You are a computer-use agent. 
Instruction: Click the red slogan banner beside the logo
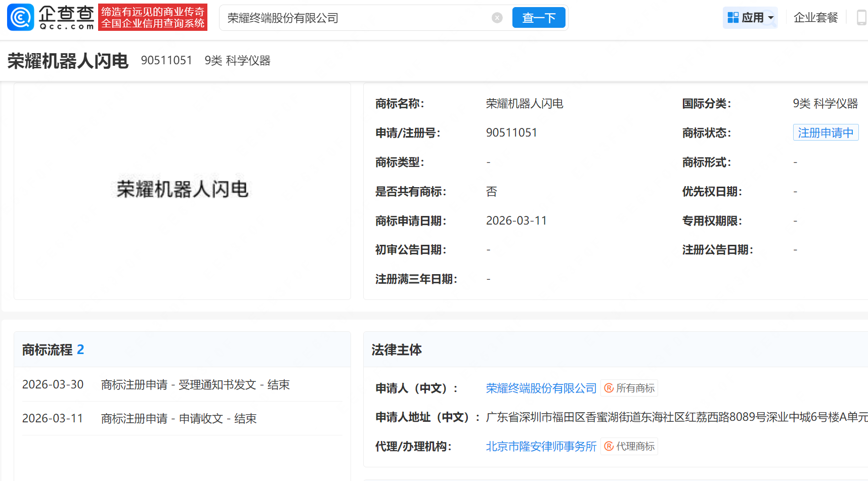(153, 18)
